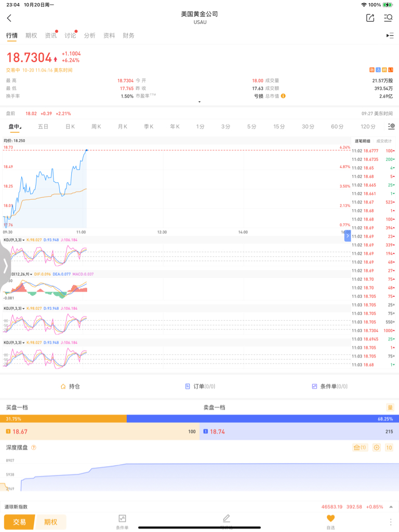
Task: Switch to the 分析 tab
Action: click(90, 36)
